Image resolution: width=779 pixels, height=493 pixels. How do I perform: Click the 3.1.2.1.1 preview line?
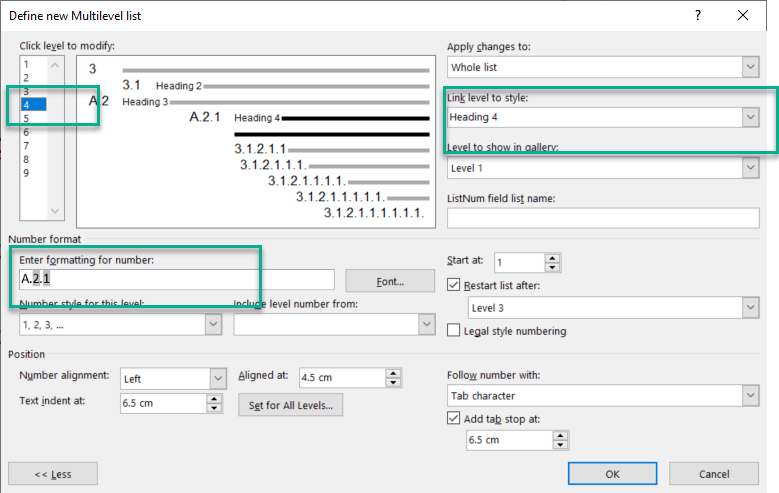click(x=331, y=149)
